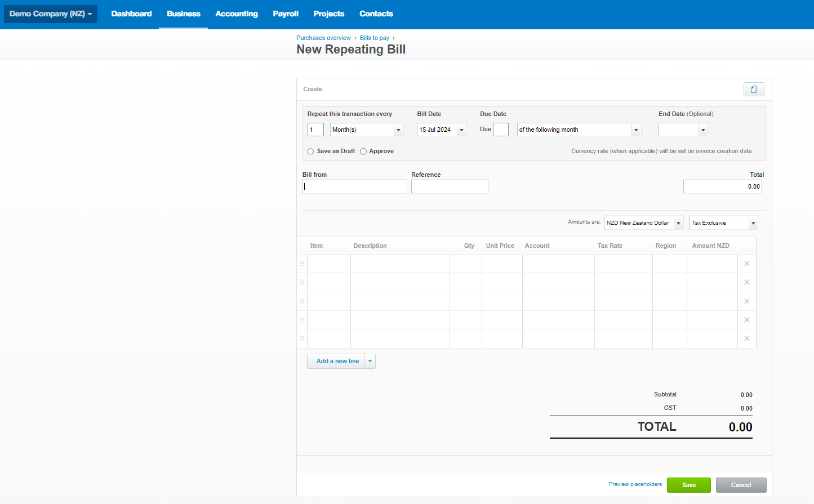Expand the Tax Exclusive dropdown
Viewport: 814px width, 504px height.
click(753, 223)
